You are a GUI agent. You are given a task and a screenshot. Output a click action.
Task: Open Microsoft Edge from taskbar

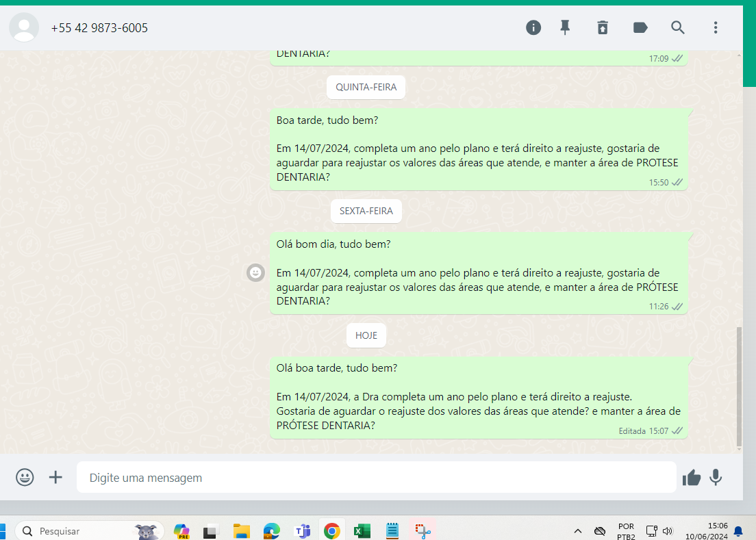click(271, 531)
